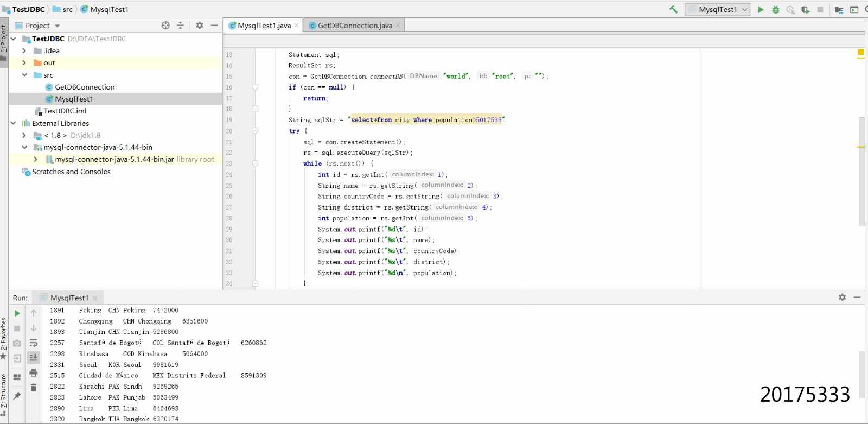Toggle soft-wrap in console output
Viewport: 868px width, 424px height.
pyautogui.click(x=33, y=343)
